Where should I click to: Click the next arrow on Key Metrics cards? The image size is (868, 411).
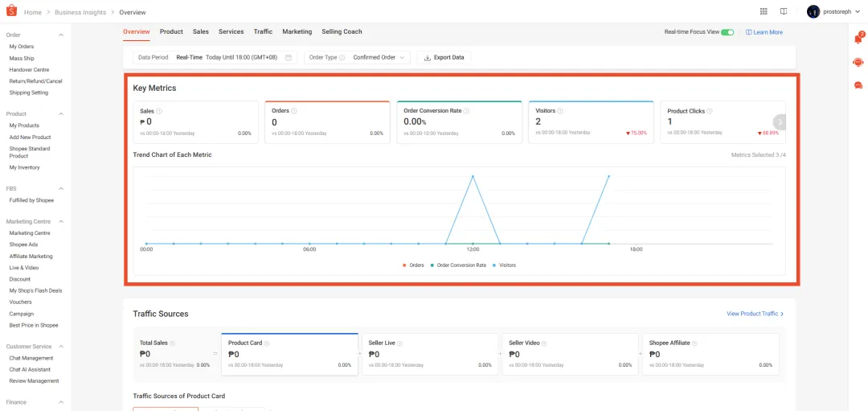[x=779, y=122]
